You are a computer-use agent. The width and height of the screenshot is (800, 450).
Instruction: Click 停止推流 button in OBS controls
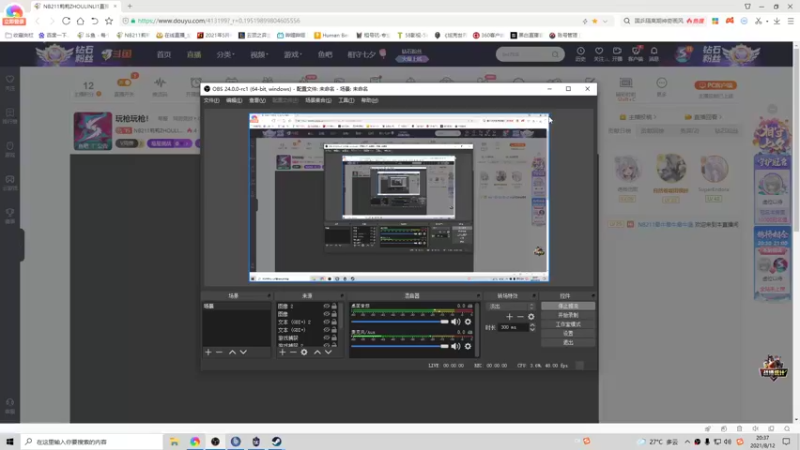[568, 306]
